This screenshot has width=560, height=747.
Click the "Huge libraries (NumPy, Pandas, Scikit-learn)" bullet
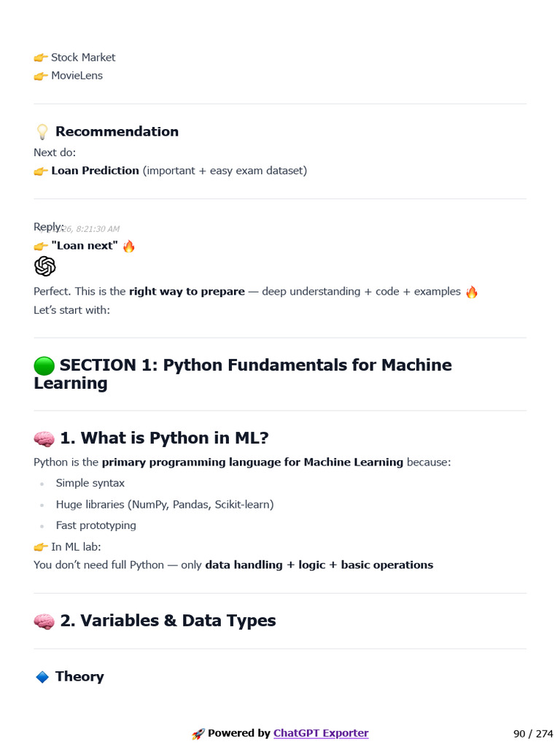coord(165,504)
